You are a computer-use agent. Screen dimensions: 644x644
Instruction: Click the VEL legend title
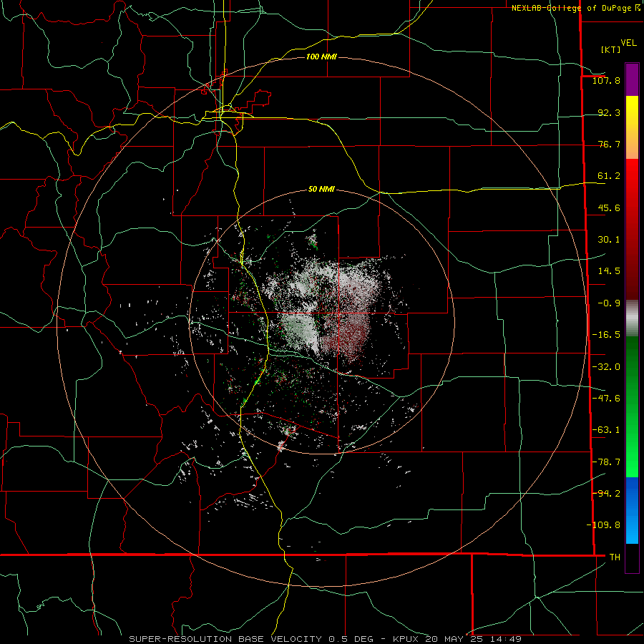(628, 43)
